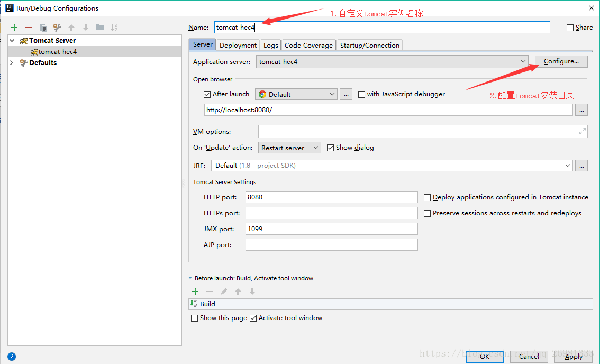Open the Application server dropdown
The image size is (600, 364).
click(x=392, y=61)
